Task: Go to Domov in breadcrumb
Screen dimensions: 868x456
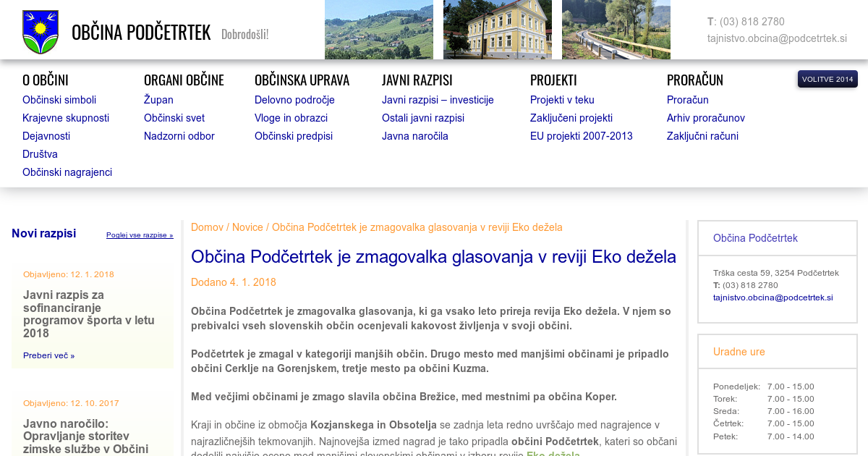Action: point(207,227)
